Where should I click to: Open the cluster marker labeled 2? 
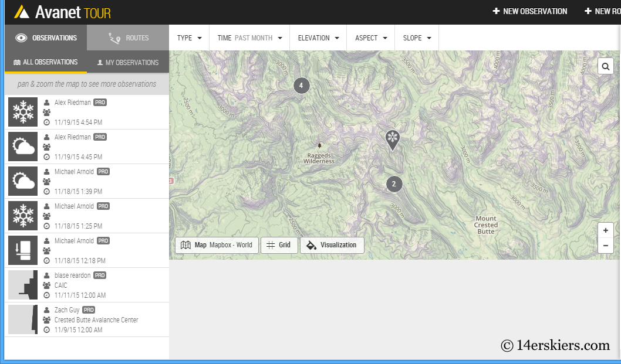394,184
